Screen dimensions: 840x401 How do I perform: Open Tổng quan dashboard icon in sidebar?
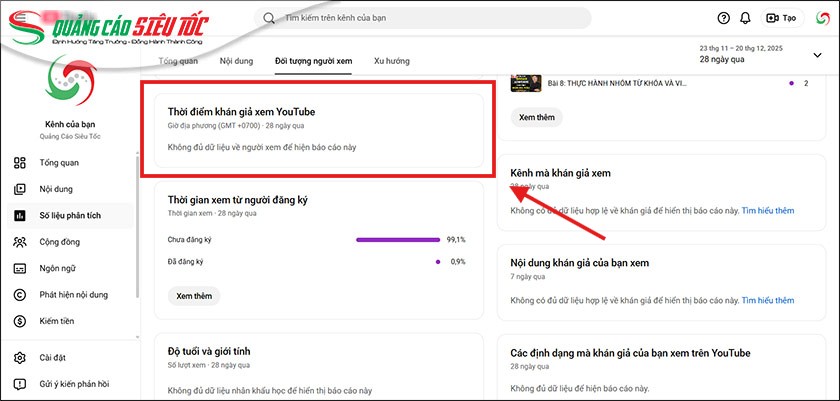coord(20,163)
